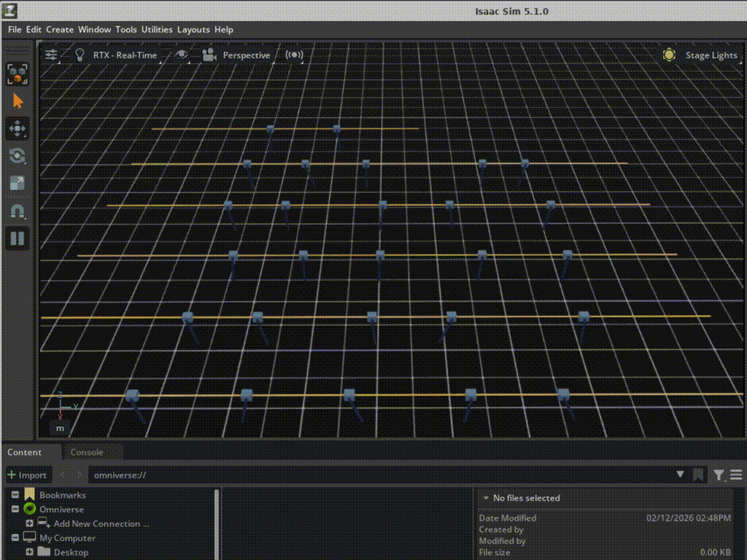The height and width of the screenshot is (560, 747).
Task: Collapse the My Computer tree node
Action: tap(15, 538)
